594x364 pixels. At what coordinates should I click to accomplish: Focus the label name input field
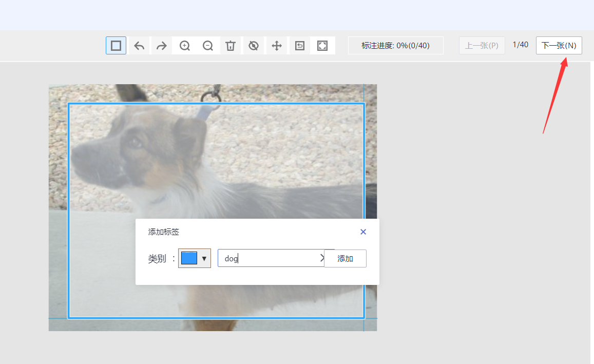pos(271,258)
